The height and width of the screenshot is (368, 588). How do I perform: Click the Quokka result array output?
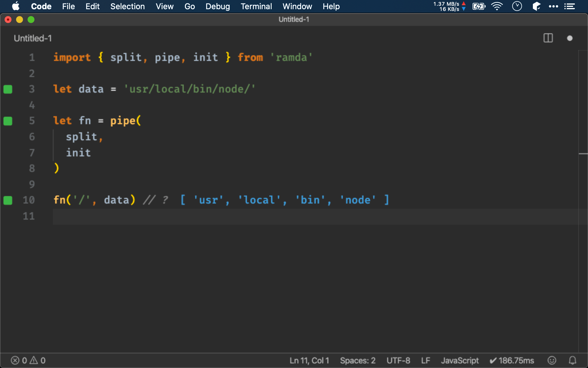point(285,200)
